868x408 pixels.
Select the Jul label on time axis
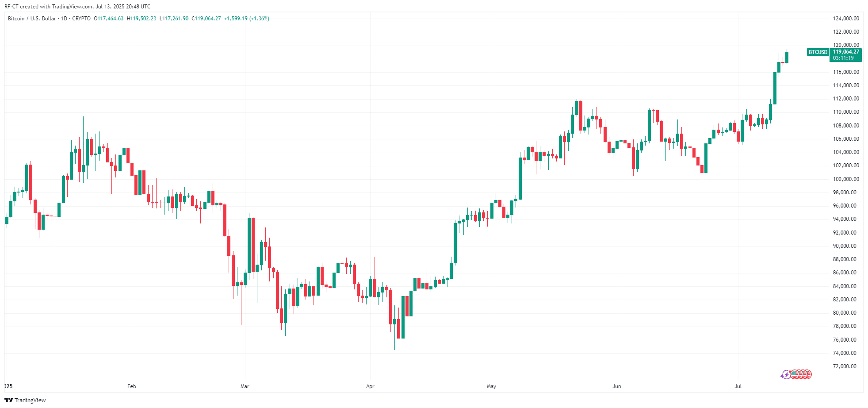pos(738,386)
